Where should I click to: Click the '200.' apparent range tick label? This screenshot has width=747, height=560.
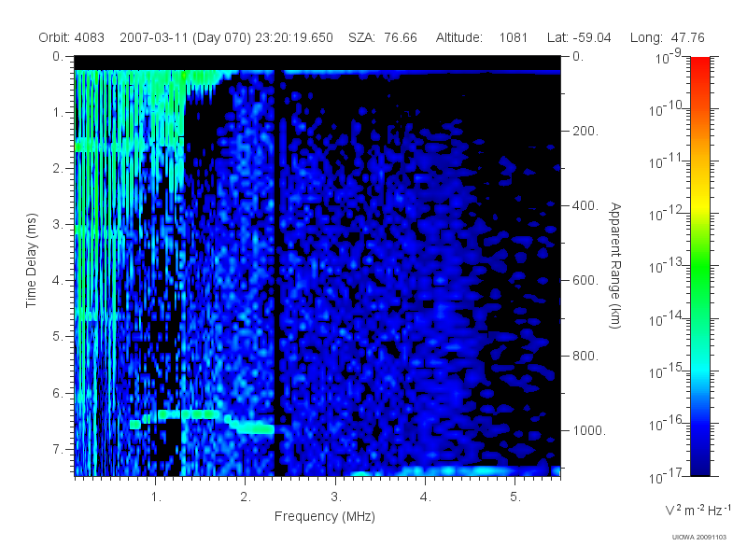click(585, 131)
